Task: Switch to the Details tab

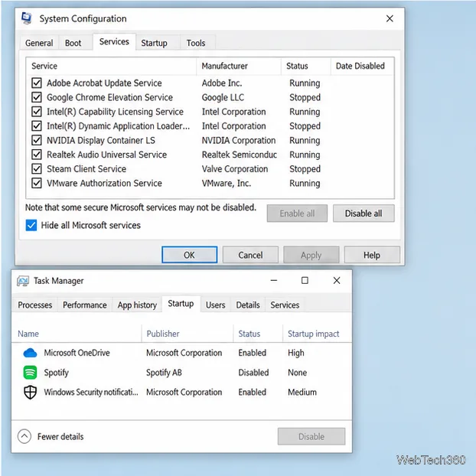Action: (x=248, y=305)
